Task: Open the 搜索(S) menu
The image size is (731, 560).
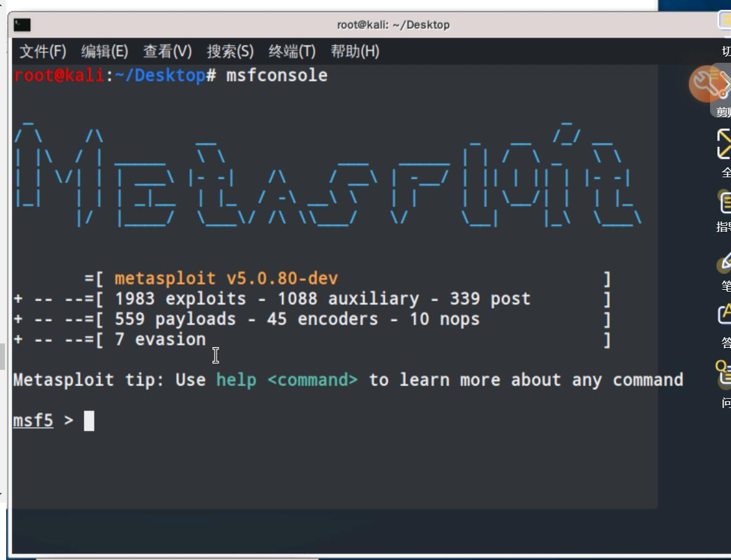Action: (x=230, y=51)
